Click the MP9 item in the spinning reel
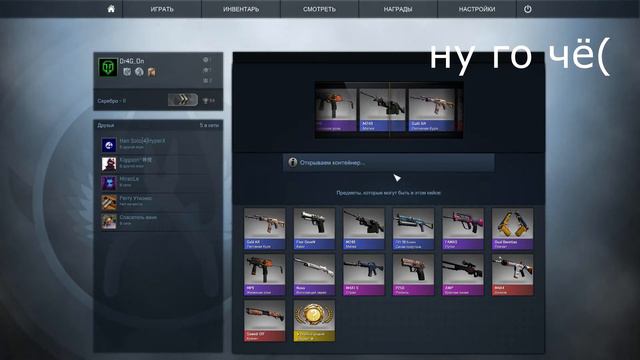This screenshot has height=360, width=640. click(x=336, y=110)
